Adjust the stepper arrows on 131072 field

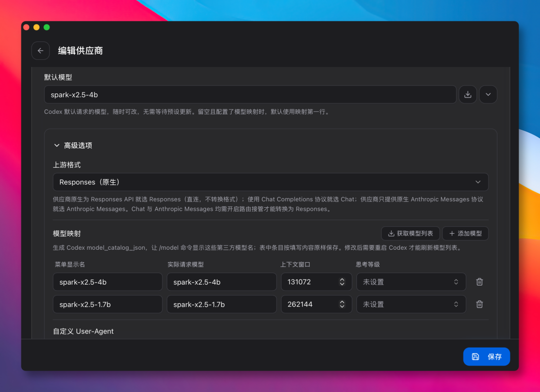click(342, 282)
